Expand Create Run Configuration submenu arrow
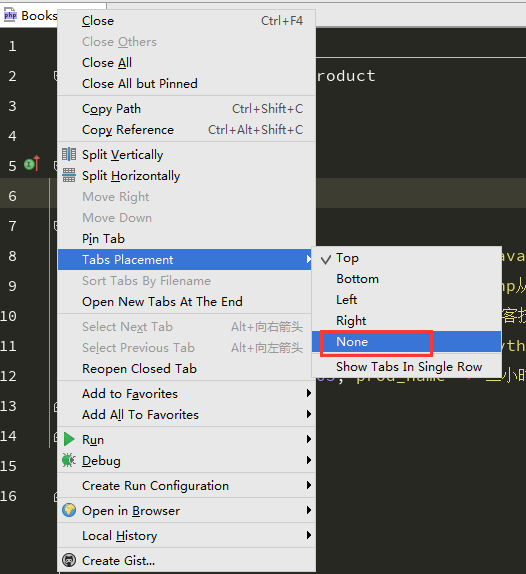The image size is (526, 574). [x=309, y=485]
